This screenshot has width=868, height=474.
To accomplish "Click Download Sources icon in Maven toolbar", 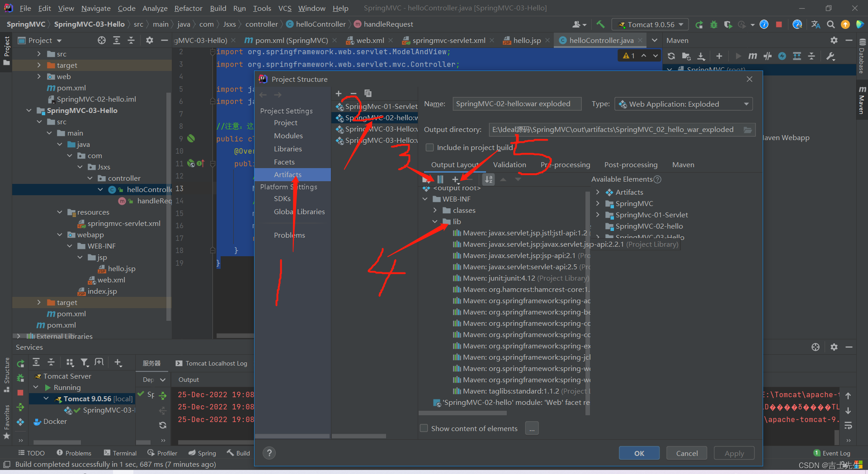I will [701, 56].
